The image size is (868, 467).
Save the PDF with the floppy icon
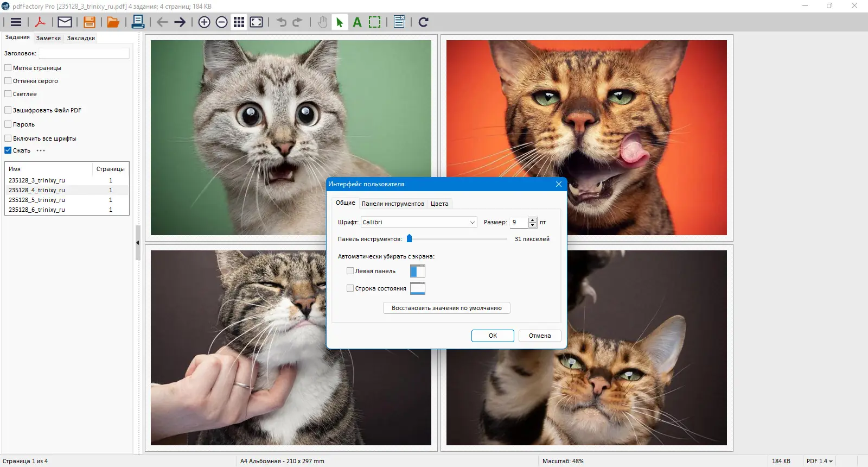(90, 22)
